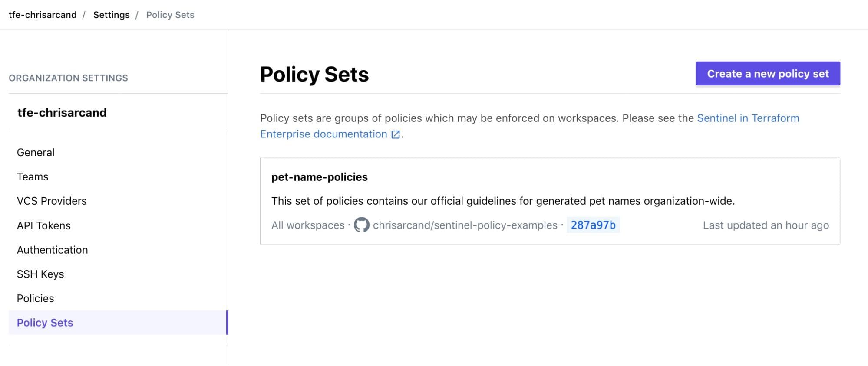
Task: Go to API Tokens settings
Action: (44, 225)
